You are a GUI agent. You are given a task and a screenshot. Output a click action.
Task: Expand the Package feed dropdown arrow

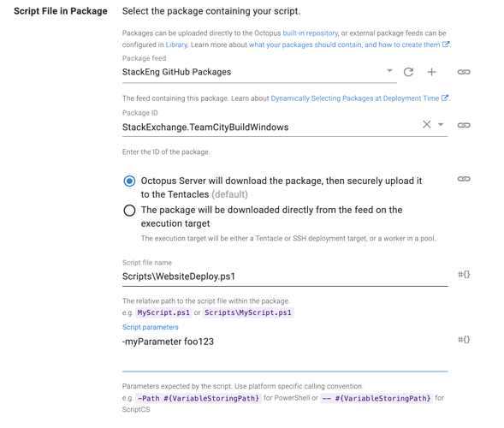click(x=389, y=70)
